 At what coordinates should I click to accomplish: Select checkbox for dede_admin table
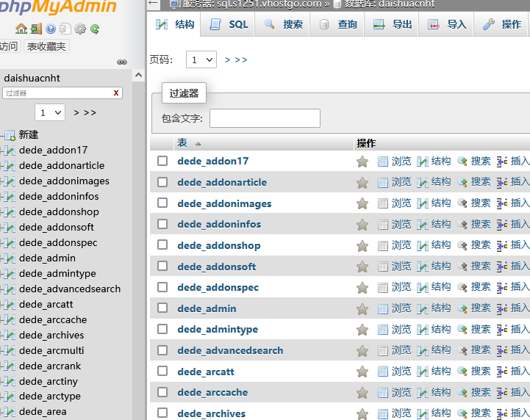[162, 308]
